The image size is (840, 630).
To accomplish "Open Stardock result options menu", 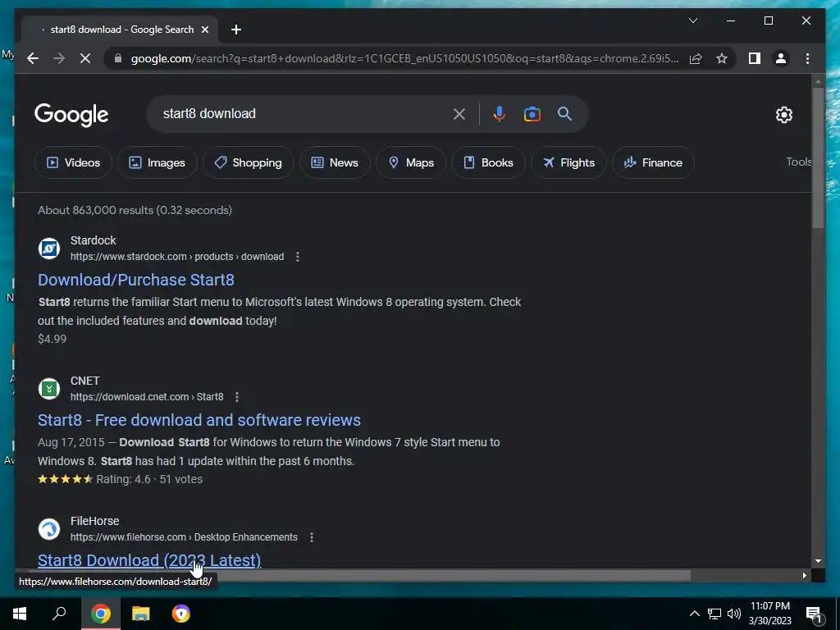I will pyautogui.click(x=297, y=257).
